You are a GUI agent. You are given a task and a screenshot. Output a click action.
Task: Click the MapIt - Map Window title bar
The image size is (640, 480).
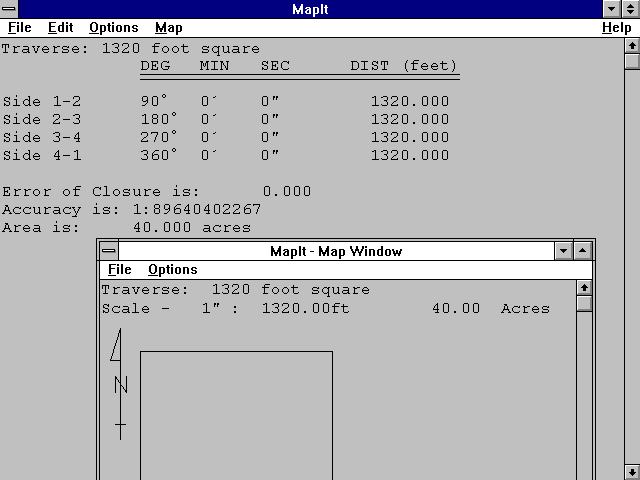tap(334, 251)
